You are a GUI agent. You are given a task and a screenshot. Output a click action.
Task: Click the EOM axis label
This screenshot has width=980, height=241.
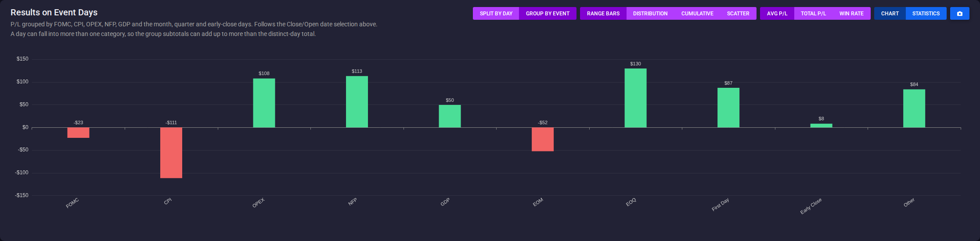538,202
